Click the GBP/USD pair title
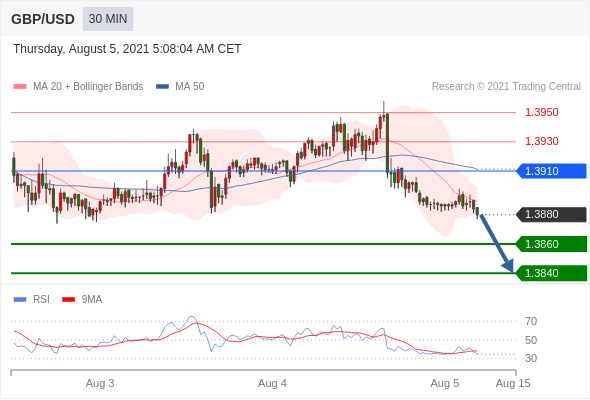The image size is (590, 400). [43, 19]
